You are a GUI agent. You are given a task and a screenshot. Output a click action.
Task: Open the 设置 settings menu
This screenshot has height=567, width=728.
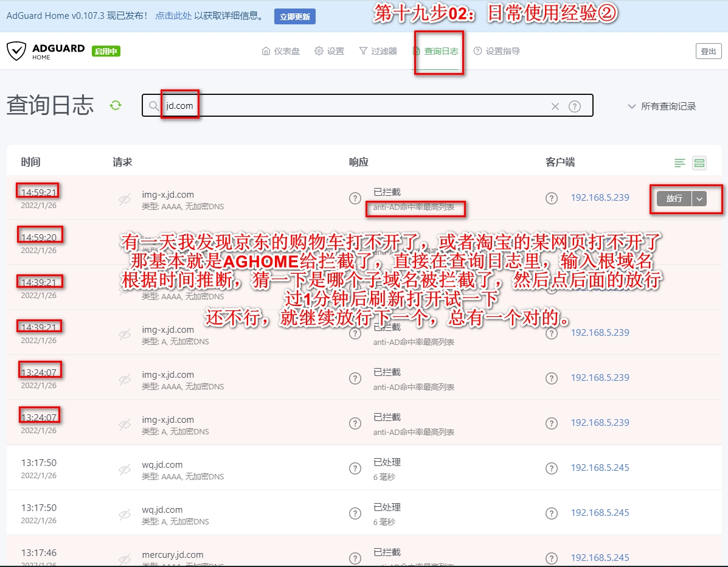(329, 51)
